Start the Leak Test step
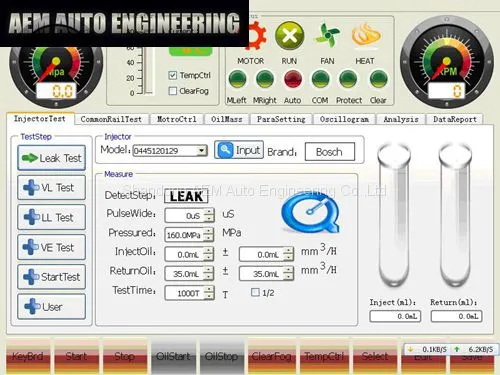 pyautogui.click(x=52, y=158)
